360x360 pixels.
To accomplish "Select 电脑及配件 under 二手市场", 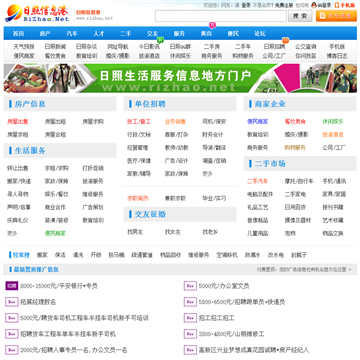I will point(260,194).
